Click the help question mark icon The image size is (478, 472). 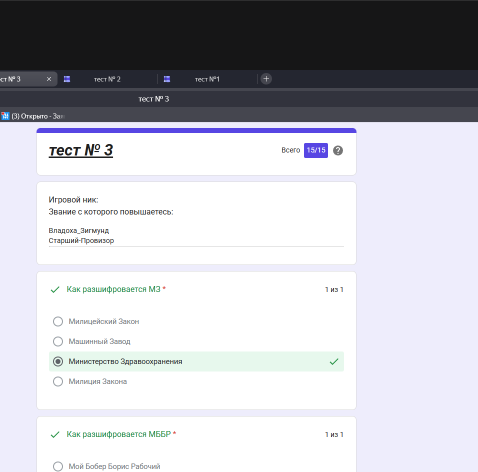pos(338,151)
